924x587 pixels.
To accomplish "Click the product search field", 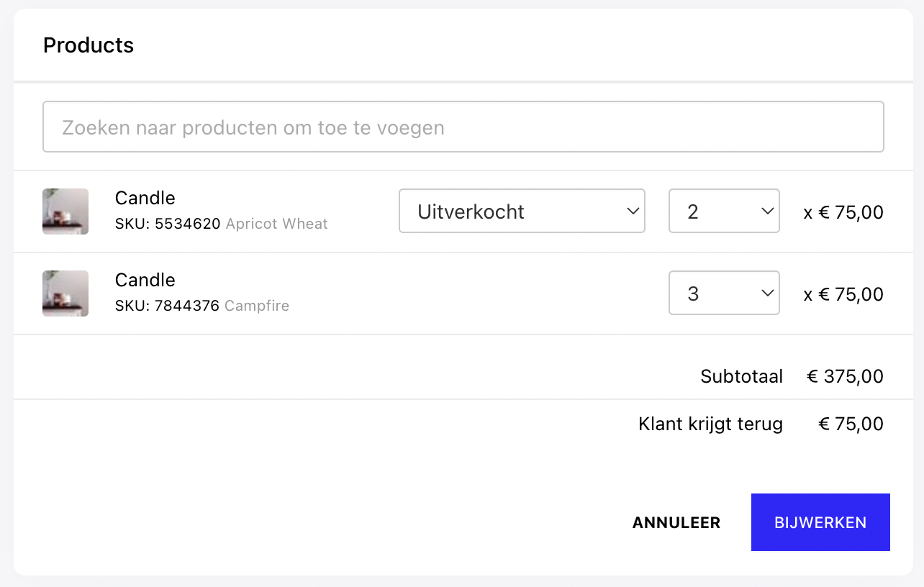I will pos(463,127).
